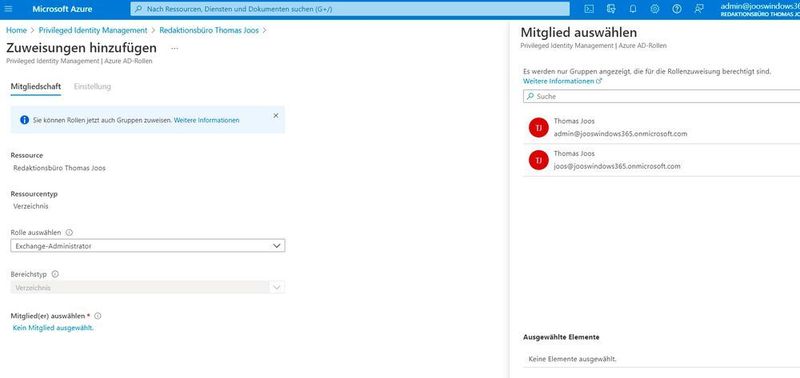Click the Microsoft Azure logo text
Image resolution: width=800 pixels, height=378 pixels.
[x=62, y=9]
